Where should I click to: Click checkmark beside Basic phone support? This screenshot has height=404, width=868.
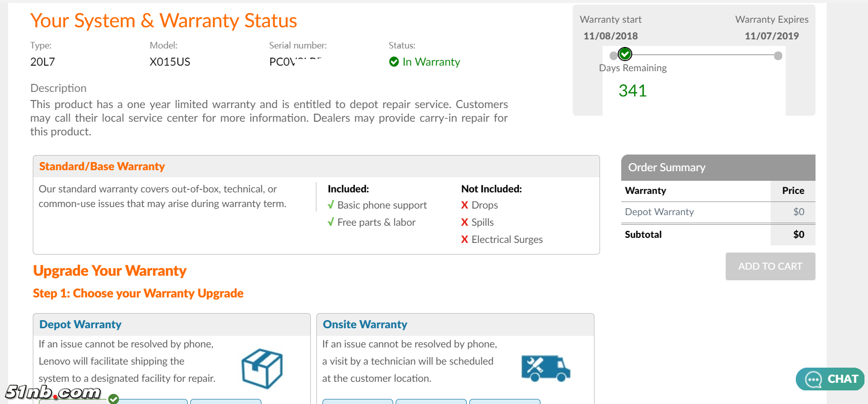pyautogui.click(x=331, y=205)
